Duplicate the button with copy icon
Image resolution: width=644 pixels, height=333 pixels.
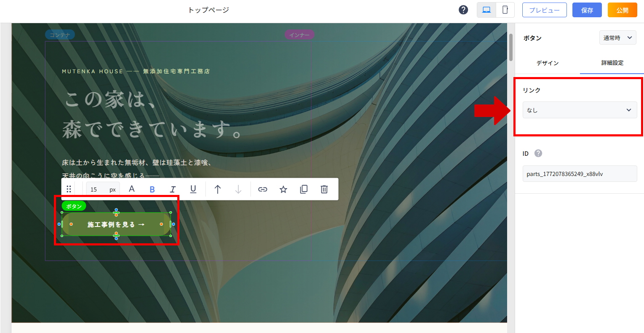(304, 189)
